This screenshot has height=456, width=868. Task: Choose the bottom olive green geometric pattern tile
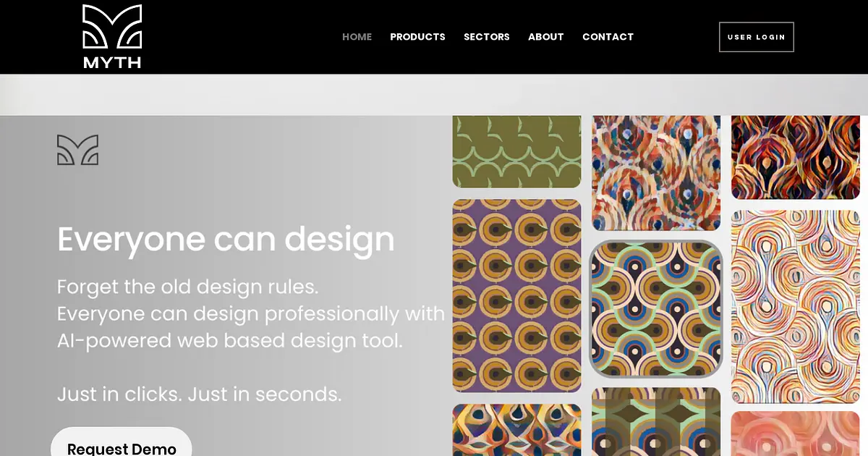(656, 422)
